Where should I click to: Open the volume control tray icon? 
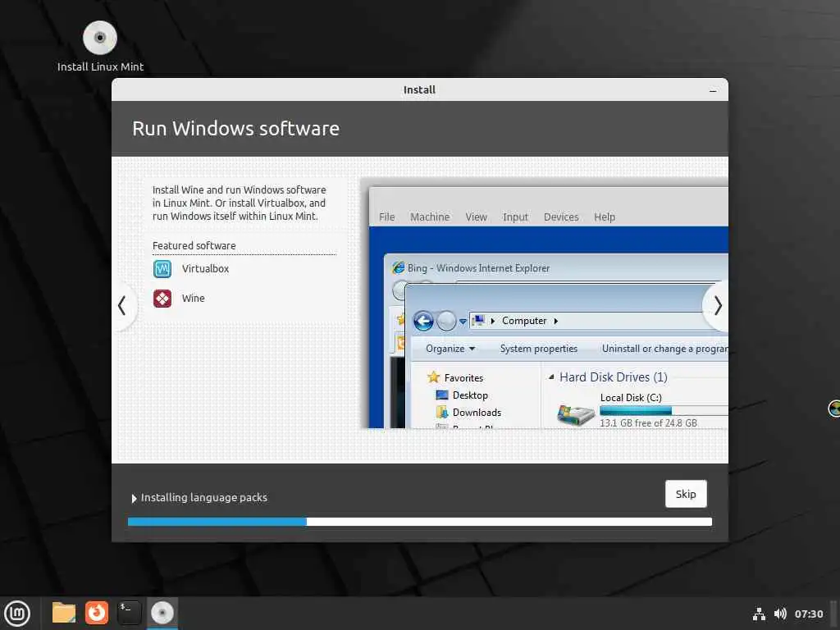coord(780,614)
